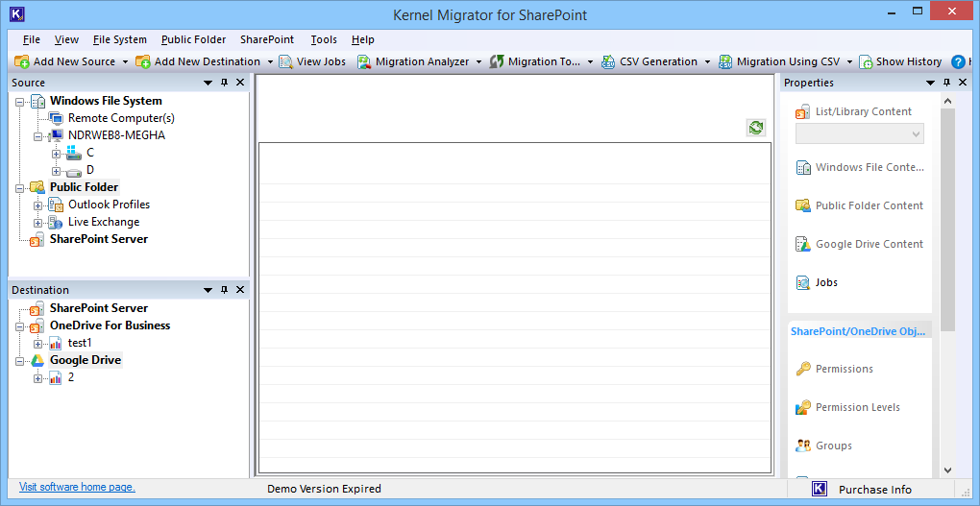The height and width of the screenshot is (506, 980).
Task: Expand Outlook Profiles node
Action: point(38,205)
